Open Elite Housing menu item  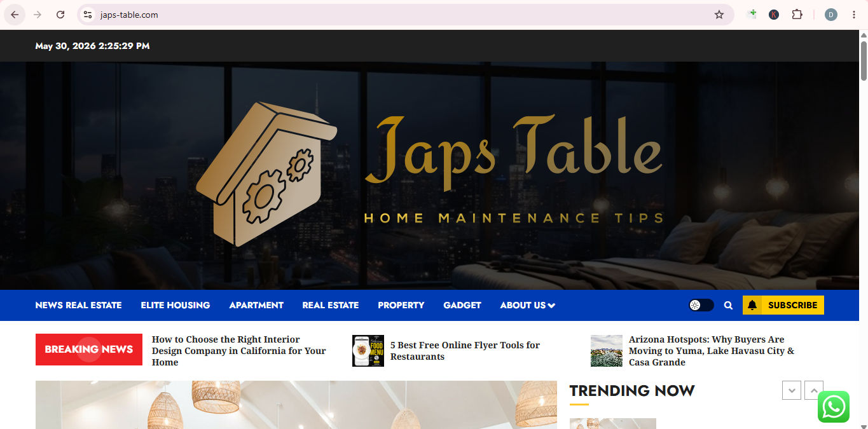coord(176,305)
